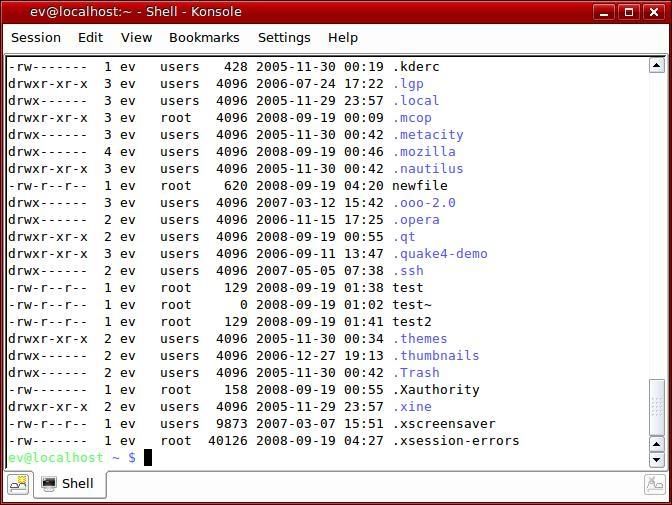Minimize the Konsole window

click(x=604, y=12)
